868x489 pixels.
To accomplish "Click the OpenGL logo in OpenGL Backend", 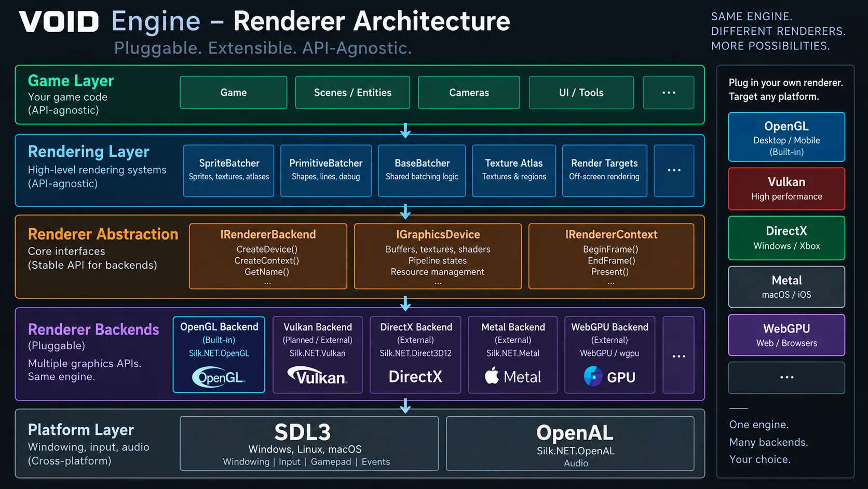I will 219,377.
